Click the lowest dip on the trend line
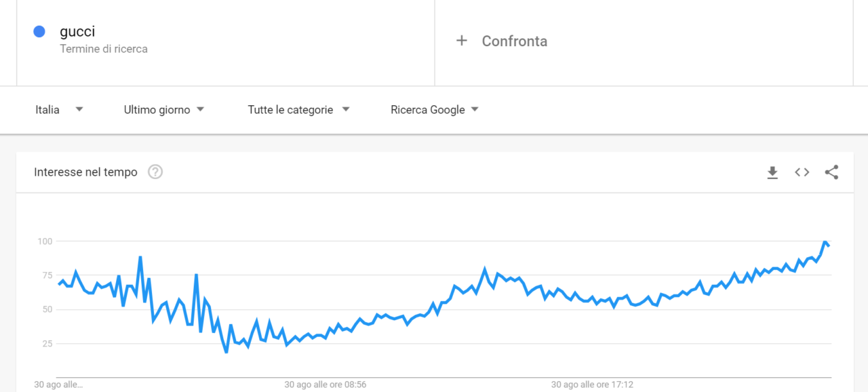868x392 pixels. point(226,352)
